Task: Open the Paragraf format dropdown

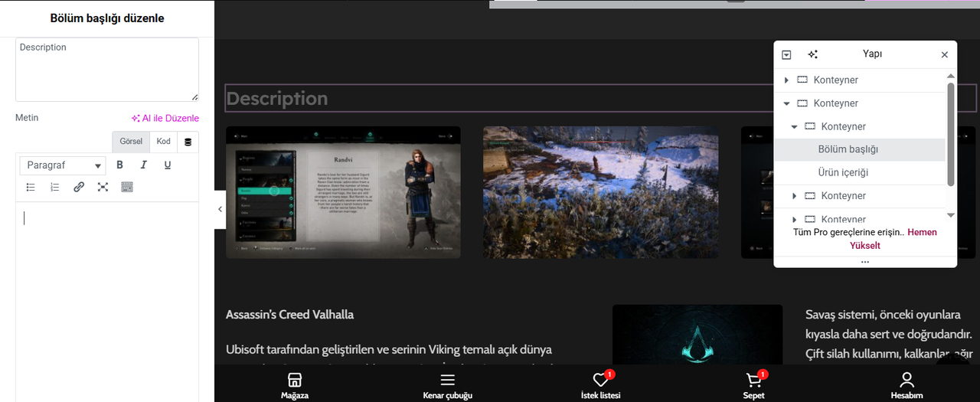Action: [x=64, y=165]
